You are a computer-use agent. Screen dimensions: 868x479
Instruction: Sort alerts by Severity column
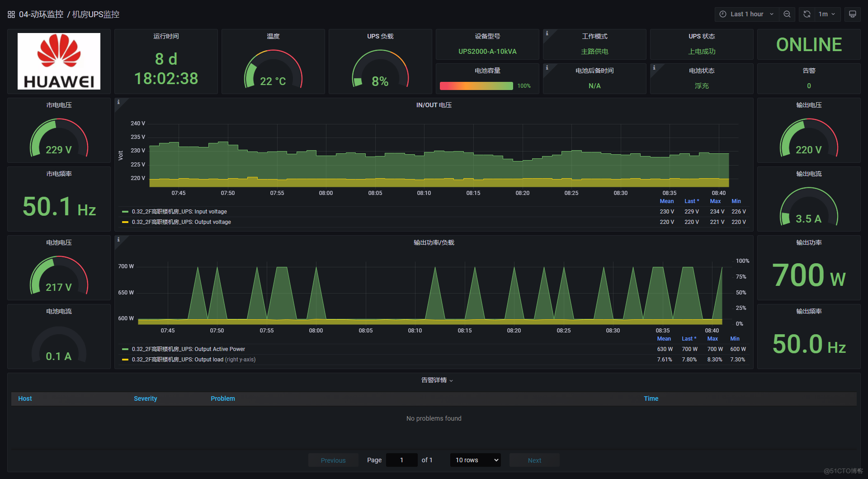(x=145, y=398)
